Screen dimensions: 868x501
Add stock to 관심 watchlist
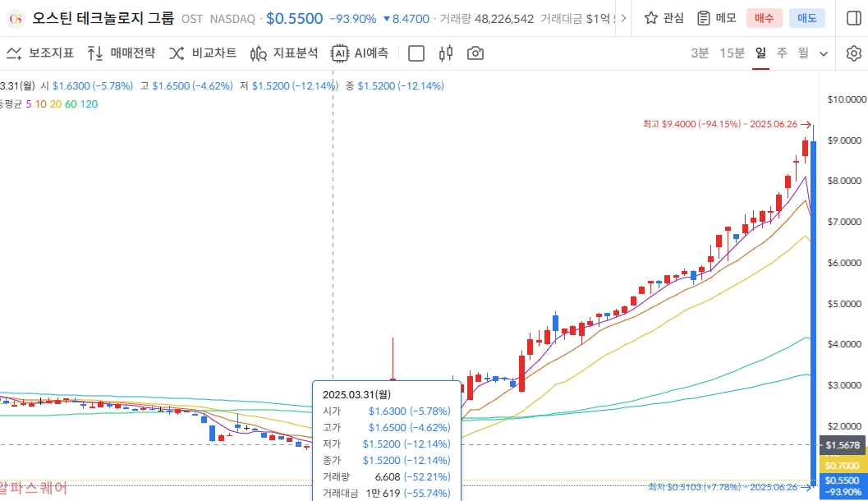click(x=664, y=18)
